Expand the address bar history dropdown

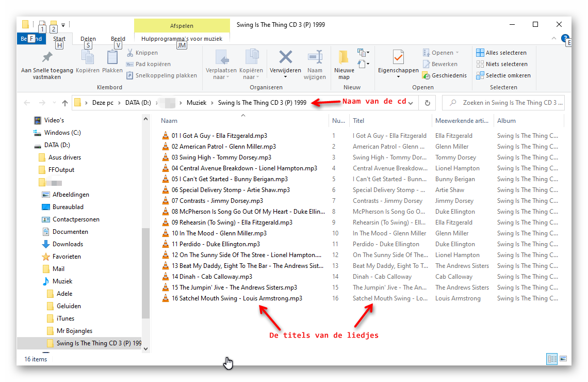pyautogui.click(x=410, y=103)
